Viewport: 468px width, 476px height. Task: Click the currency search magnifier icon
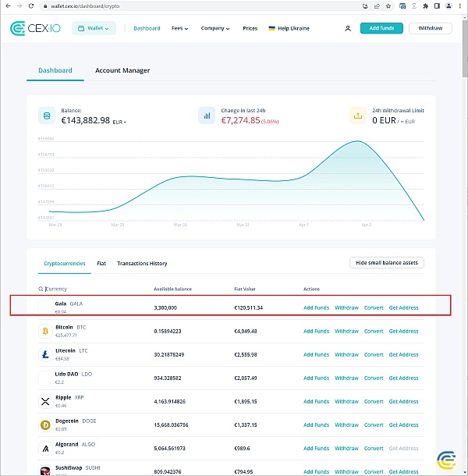tap(41, 289)
